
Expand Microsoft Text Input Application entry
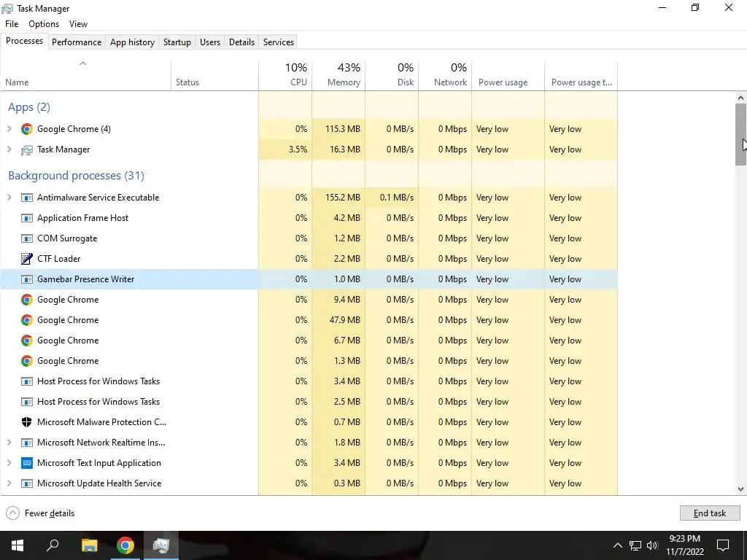9,463
